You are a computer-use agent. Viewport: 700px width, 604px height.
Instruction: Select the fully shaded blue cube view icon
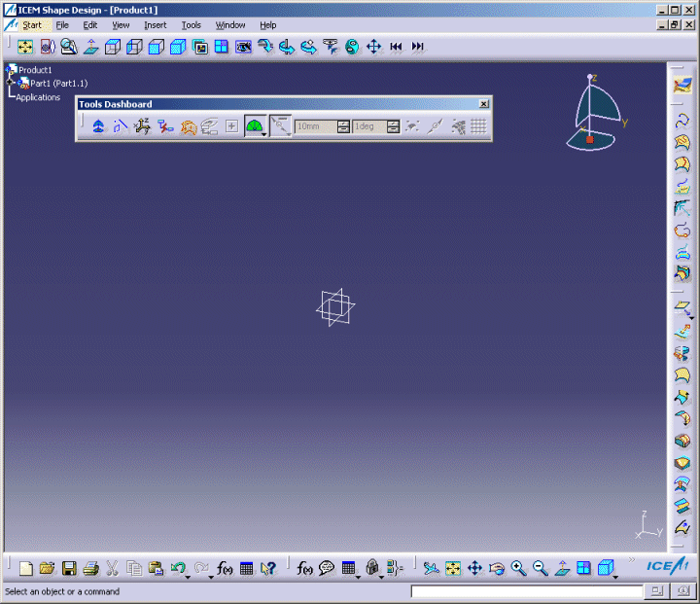click(x=178, y=47)
